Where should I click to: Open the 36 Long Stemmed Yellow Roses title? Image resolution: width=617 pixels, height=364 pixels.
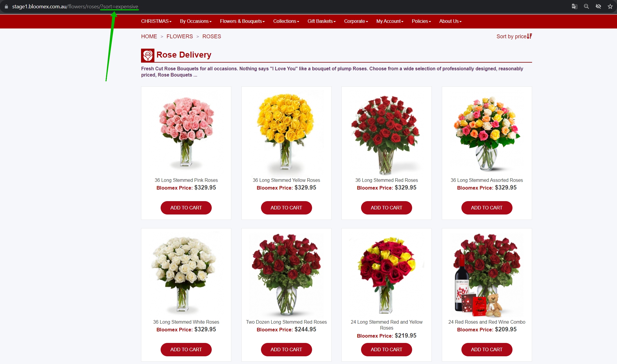286,180
